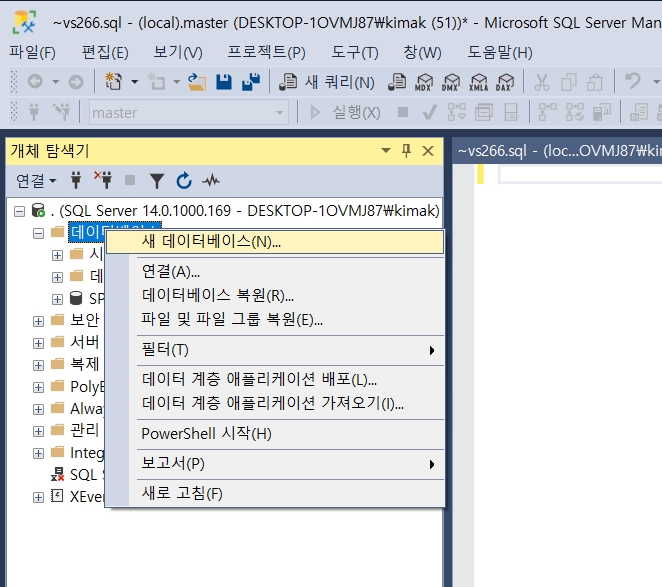Expand the 보안 folder node
Viewport: 662px width, 587px height.
pyautogui.click(x=38, y=321)
